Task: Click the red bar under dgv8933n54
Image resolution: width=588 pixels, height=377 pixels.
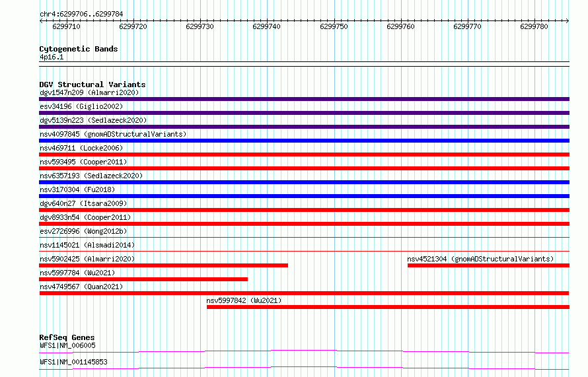Action: 304,224
